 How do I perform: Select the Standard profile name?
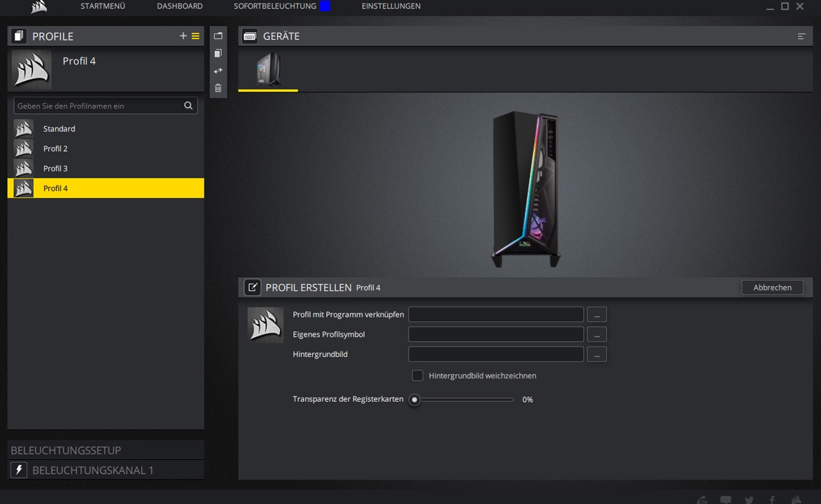pyautogui.click(x=59, y=128)
